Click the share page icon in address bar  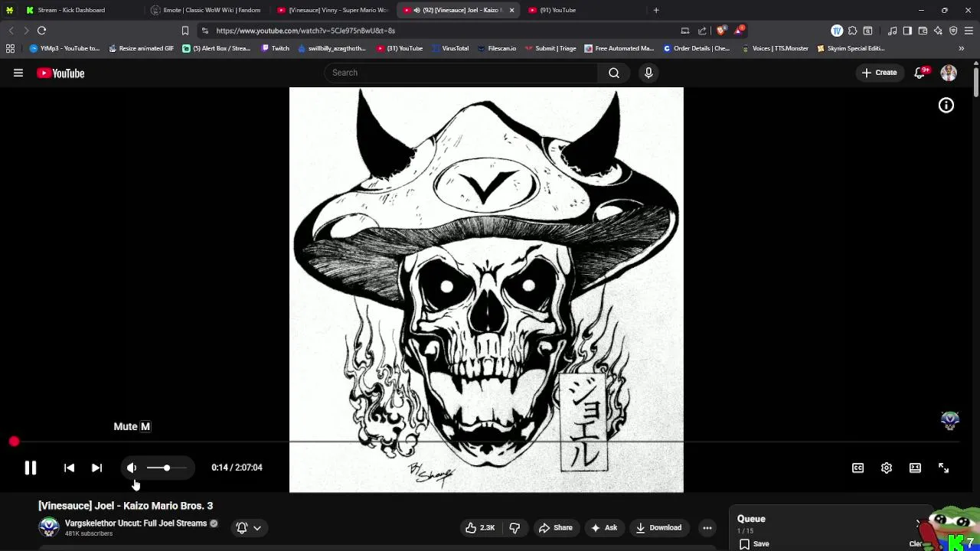point(702,31)
